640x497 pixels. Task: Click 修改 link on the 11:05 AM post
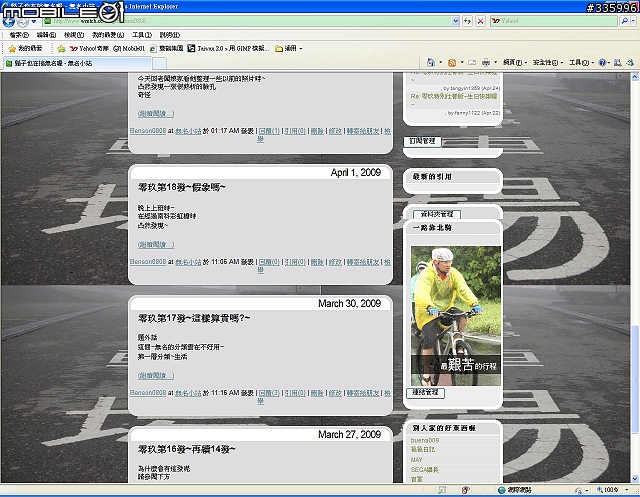335,262
